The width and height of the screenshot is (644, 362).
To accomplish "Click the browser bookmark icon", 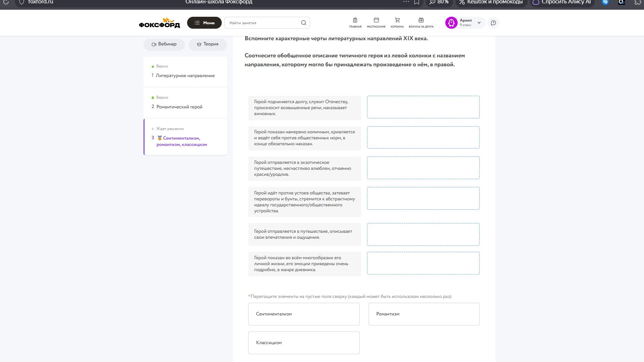I will (417, 2).
